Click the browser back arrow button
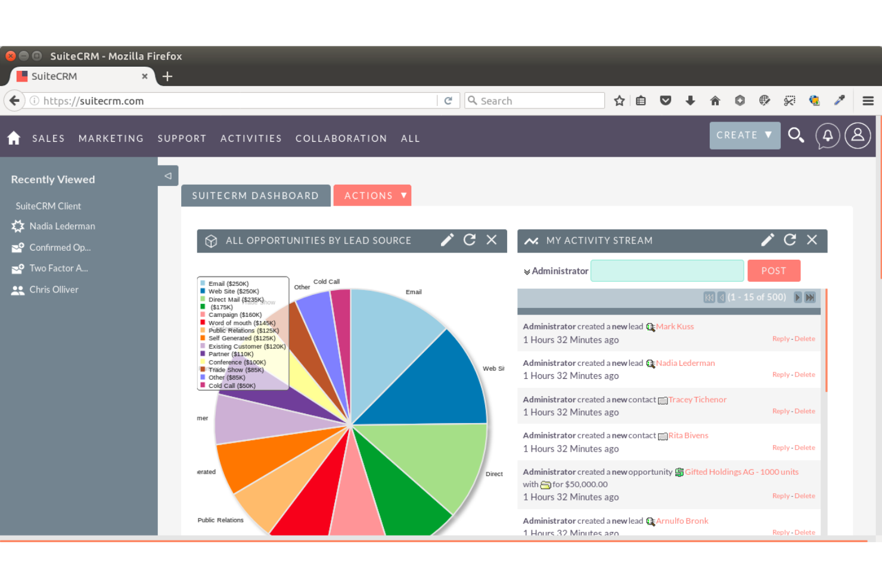 [14, 101]
